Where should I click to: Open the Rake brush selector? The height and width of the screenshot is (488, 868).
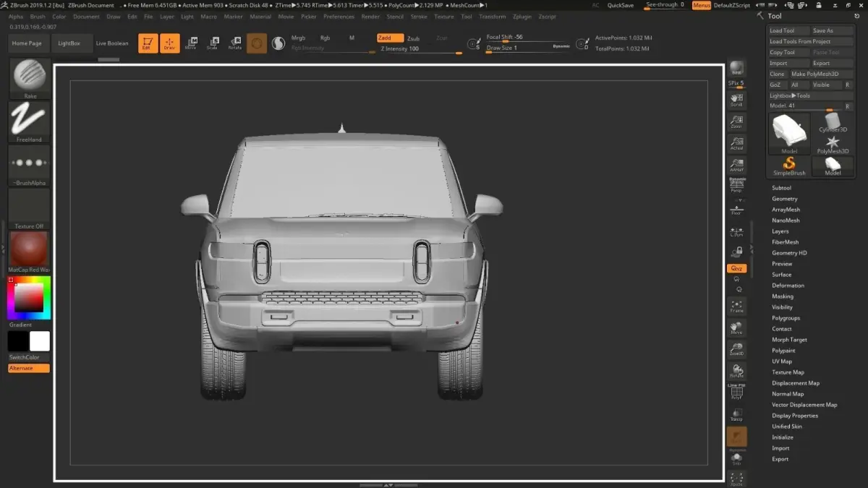click(30, 79)
